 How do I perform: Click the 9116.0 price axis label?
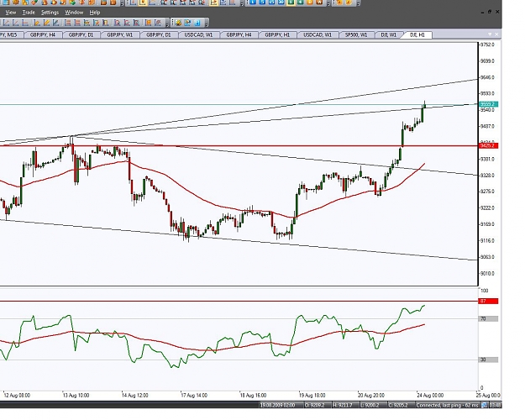pyautogui.click(x=487, y=241)
